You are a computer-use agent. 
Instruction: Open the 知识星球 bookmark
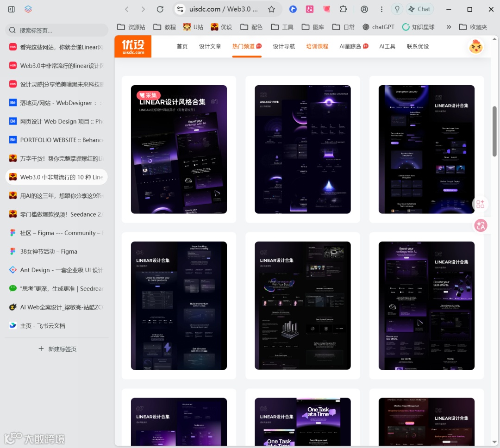[x=419, y=27]
